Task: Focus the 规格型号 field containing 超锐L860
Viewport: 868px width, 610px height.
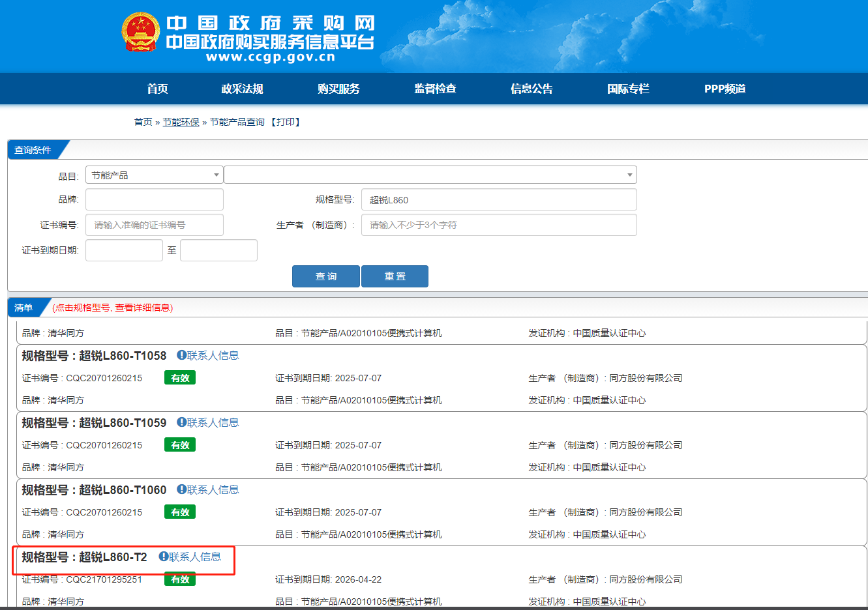Action: [499, 199]
